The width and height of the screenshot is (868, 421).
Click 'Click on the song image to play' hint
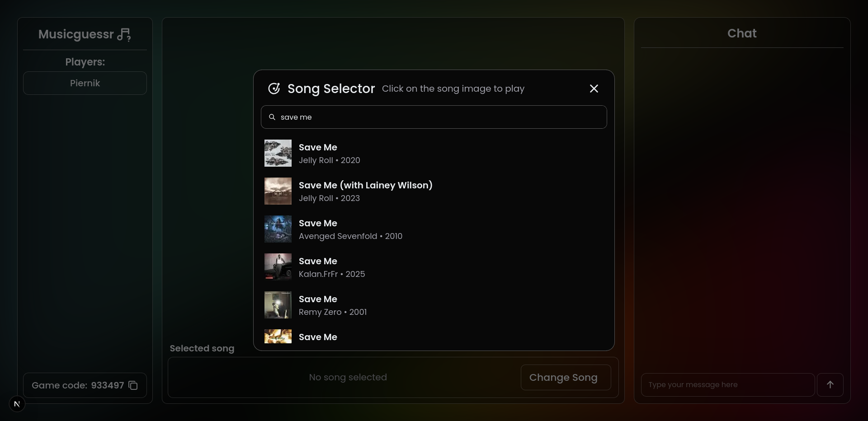453,89
